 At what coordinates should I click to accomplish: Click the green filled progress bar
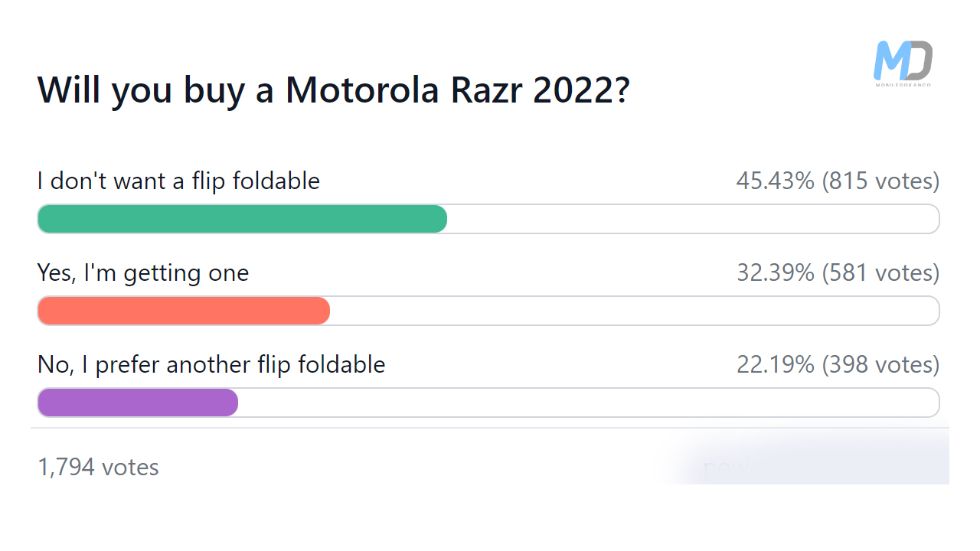(x=242, y=219)
